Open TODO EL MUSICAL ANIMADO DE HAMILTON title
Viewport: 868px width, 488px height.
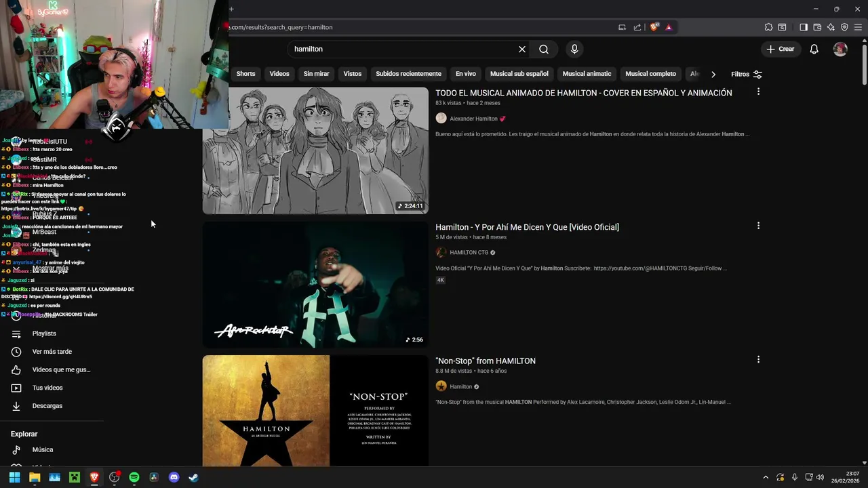pyautogui.click(x=583, y=93)
